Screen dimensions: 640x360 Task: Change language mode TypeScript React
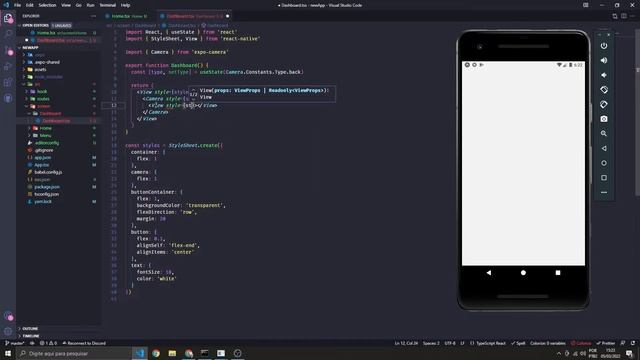488,343
